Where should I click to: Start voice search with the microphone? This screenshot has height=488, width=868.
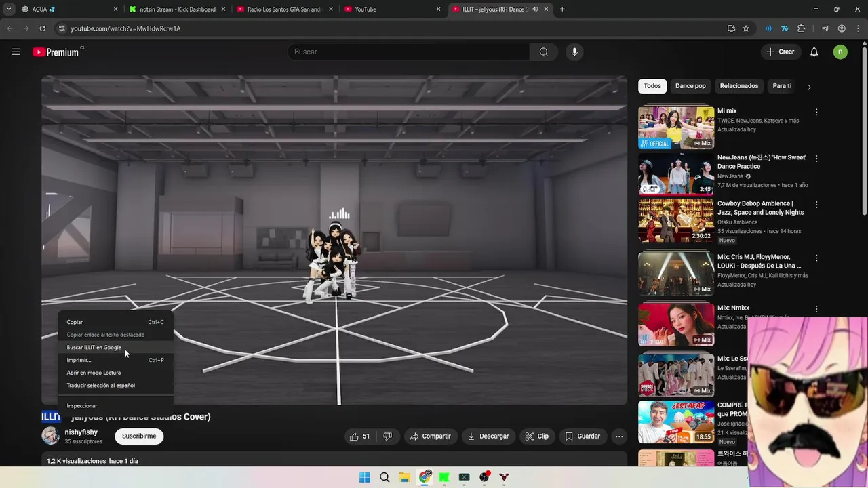tap(574, 52)
